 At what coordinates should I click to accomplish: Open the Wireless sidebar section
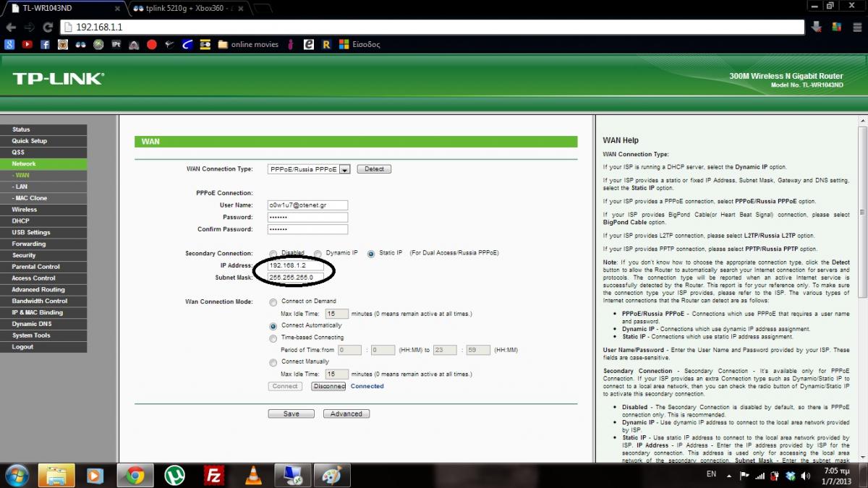pos(43,210)
